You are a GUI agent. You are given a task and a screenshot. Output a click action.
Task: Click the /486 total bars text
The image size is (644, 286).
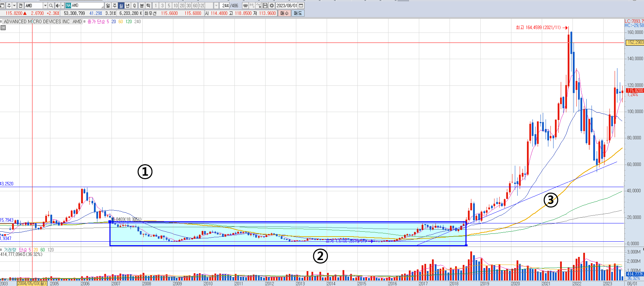tap(234, 6)
